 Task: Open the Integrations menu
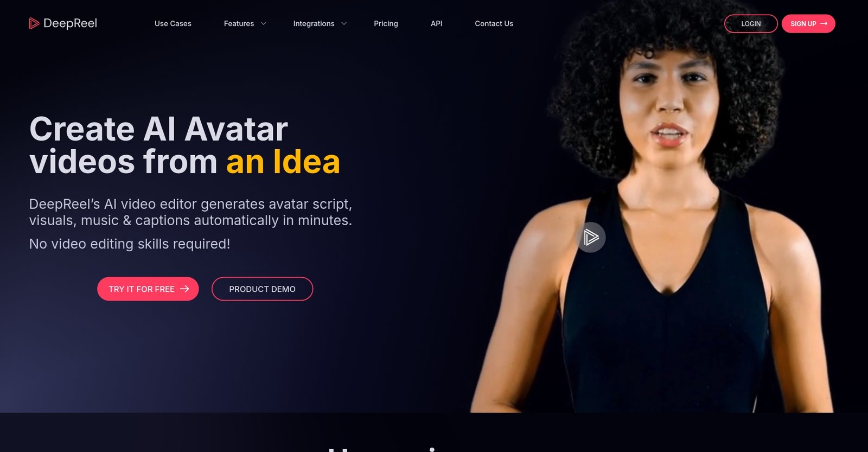314,24
